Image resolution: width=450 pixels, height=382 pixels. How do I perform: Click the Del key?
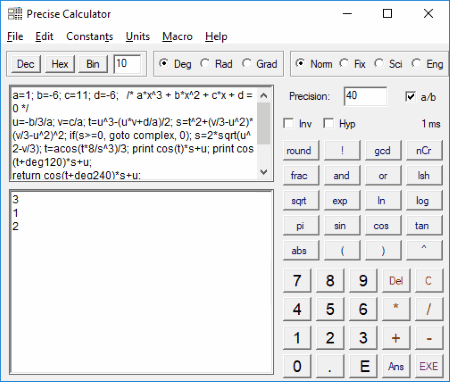pos(396,281)
